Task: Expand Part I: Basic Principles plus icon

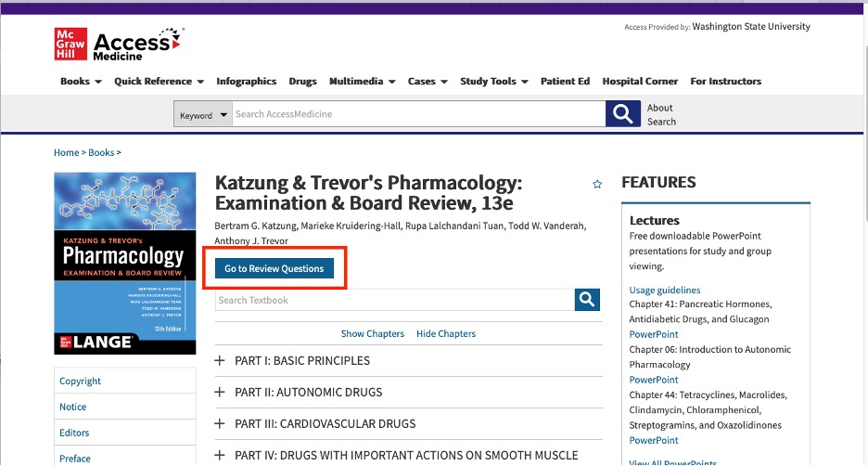Action: click(220, 361)
